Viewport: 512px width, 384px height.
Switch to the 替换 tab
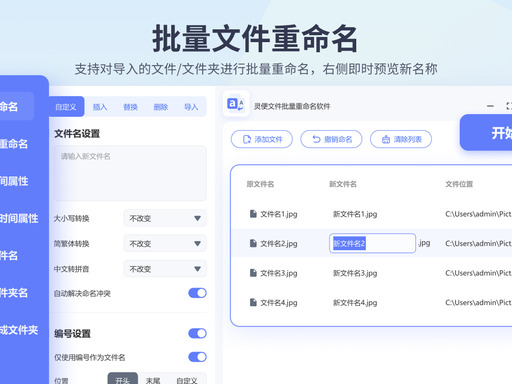point(130,107)
